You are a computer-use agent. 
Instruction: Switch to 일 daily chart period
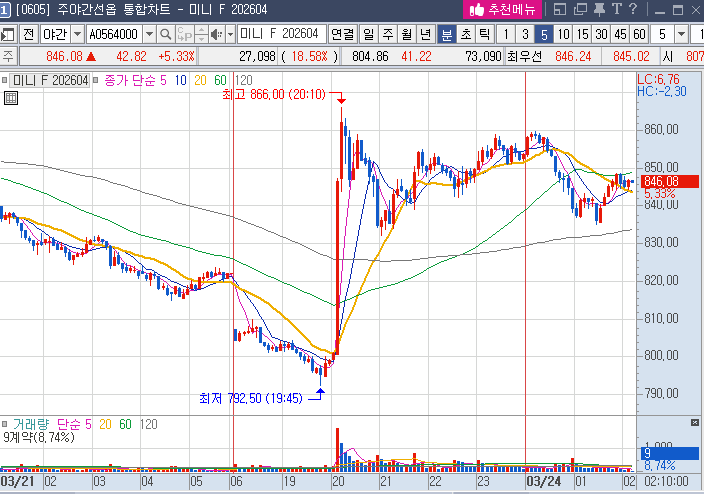(x=369, y=34)
